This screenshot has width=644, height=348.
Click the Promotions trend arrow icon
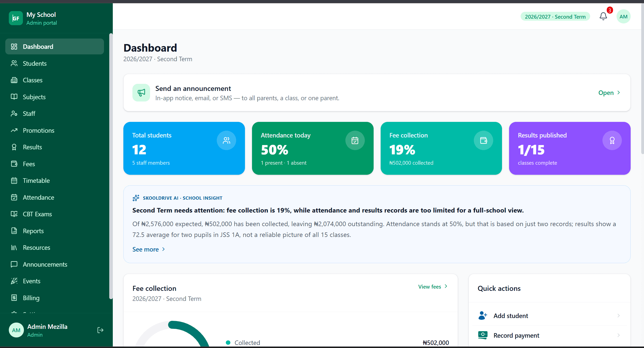coord(14,130)
